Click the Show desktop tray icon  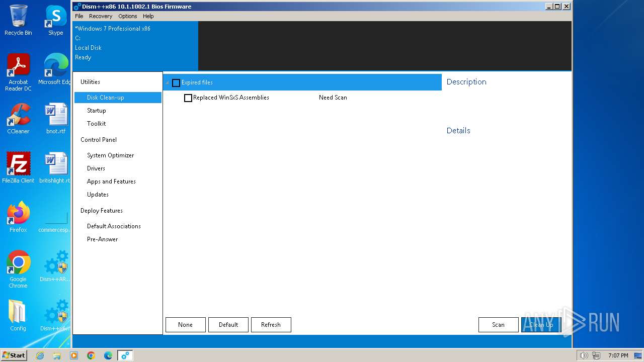[638, 355]
